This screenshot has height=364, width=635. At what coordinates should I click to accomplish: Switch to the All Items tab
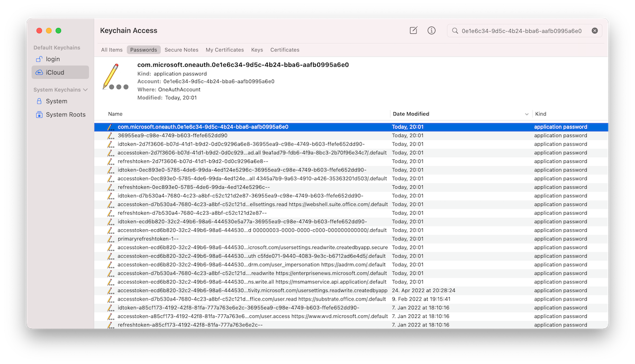click(x=112, y=50)
